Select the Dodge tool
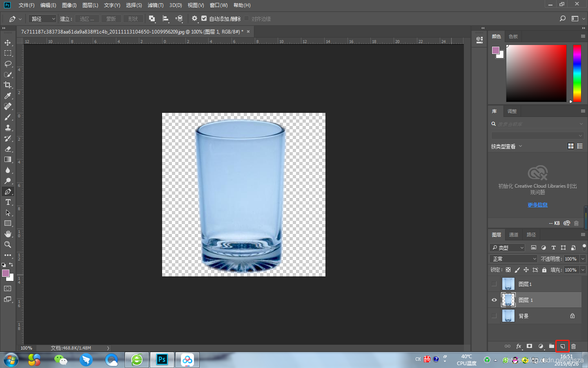Image resolution: width=588 pixels, height=368 pixels. 8,181
